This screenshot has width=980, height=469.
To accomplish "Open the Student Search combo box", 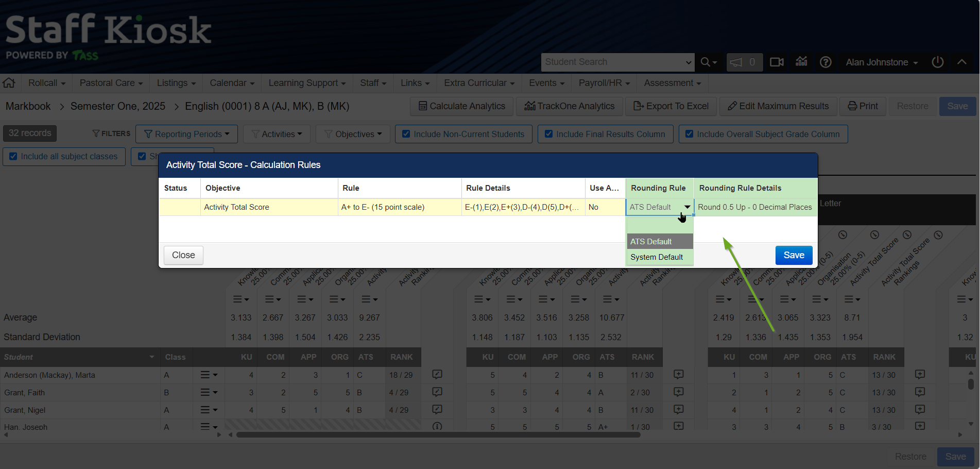I will tap(618, 62).
